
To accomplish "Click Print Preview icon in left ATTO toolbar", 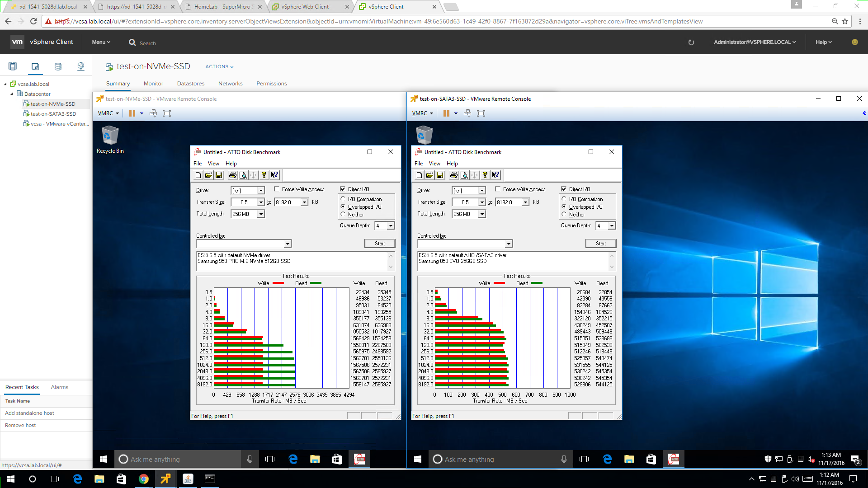I will pyautogui.click(x=243, y=175).
